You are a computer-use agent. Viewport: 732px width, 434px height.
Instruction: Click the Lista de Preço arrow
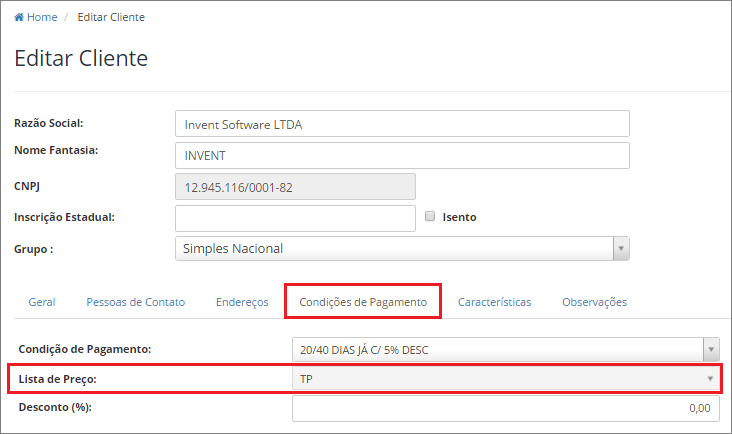[710, 378]
